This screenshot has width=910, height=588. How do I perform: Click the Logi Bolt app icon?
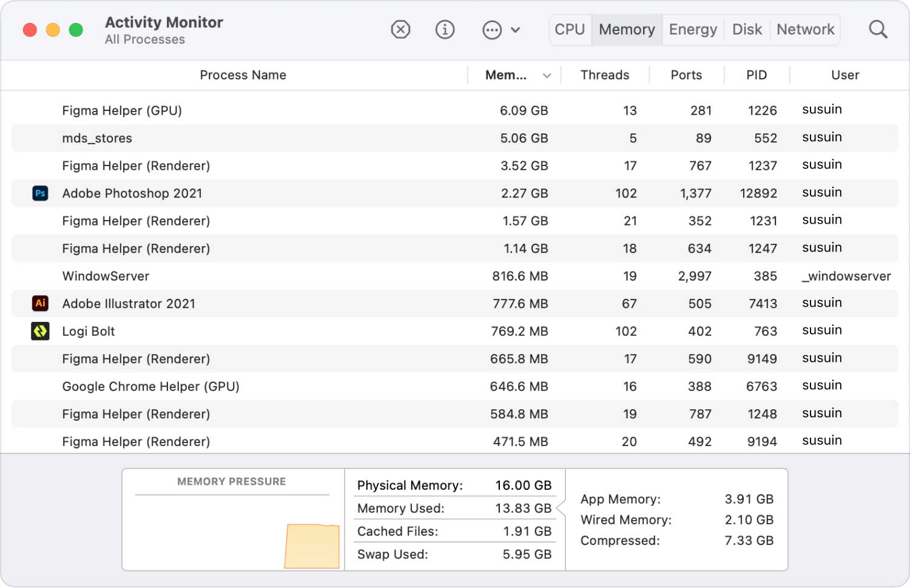(x=40, y=331)
